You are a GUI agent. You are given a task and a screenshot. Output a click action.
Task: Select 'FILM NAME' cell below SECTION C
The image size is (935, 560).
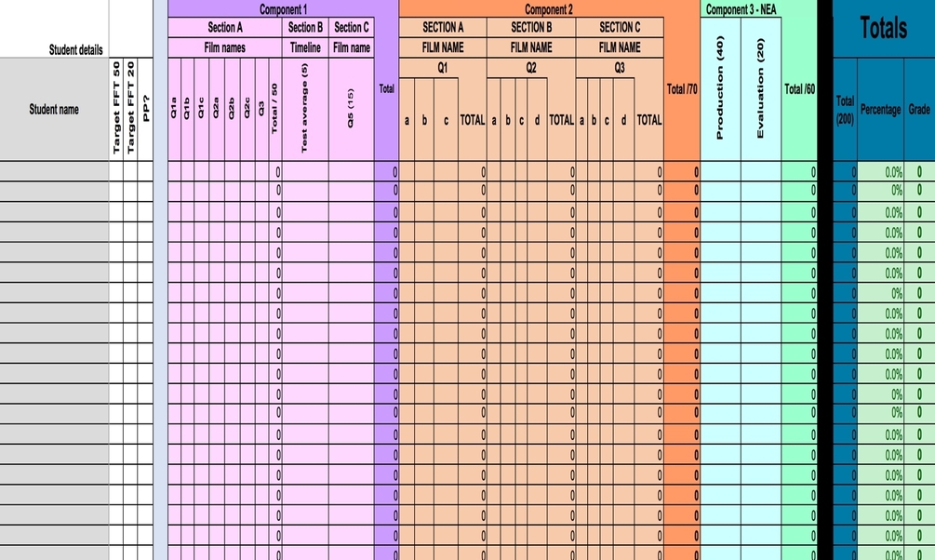pos(620,47)
